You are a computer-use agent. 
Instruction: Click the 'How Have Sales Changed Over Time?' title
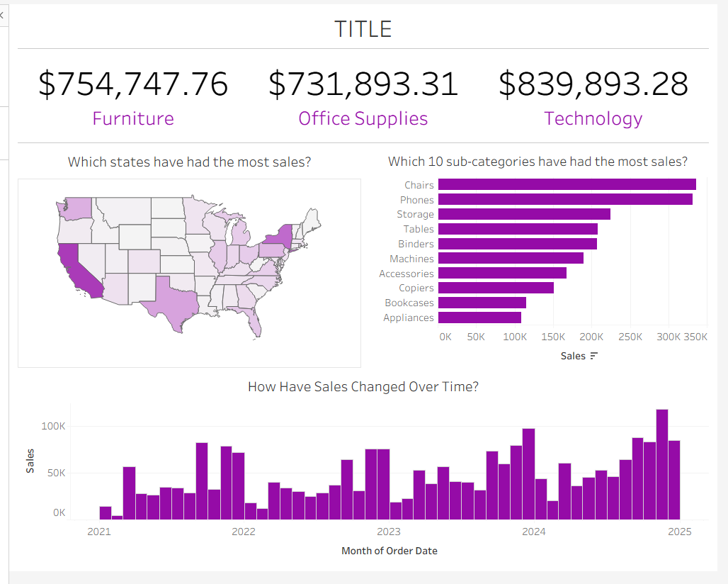[363, 386]
